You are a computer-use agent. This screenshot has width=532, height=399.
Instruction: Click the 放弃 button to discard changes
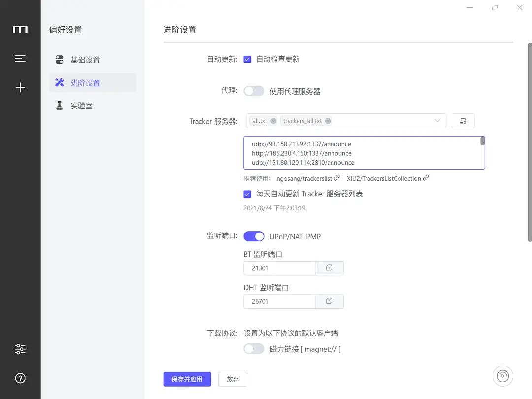tap(232, 379)
